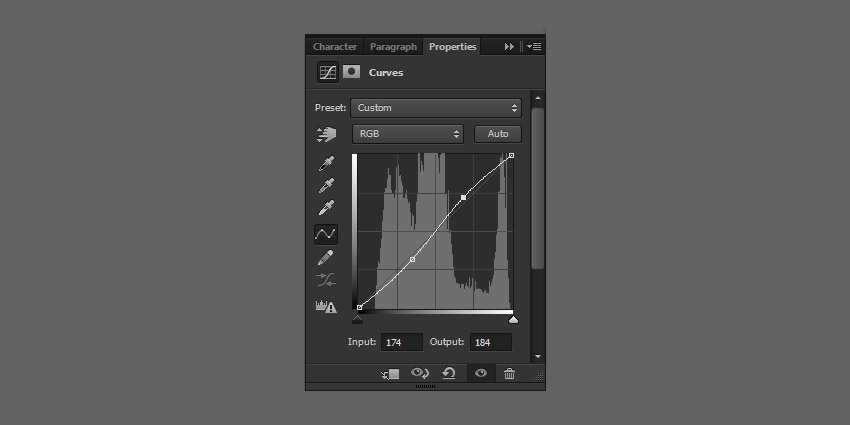Select the bottom-left curve endpoint

tap(359, 307)
